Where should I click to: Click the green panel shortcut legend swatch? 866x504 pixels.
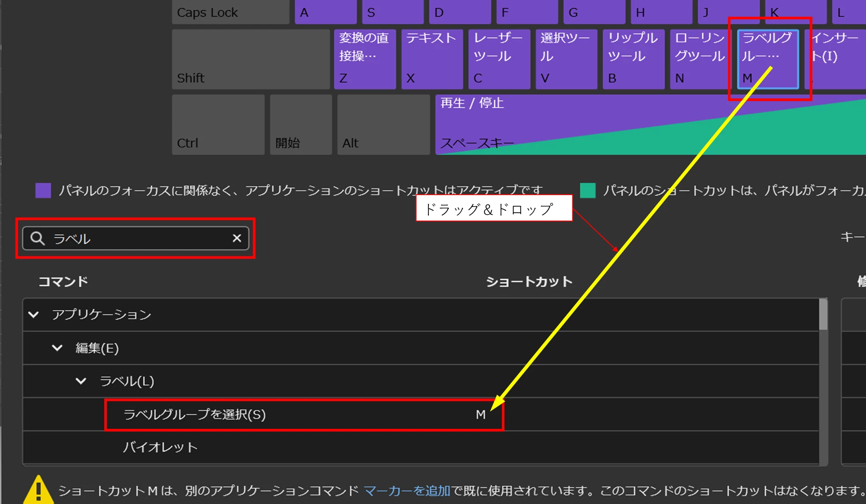tap(588, 191)
